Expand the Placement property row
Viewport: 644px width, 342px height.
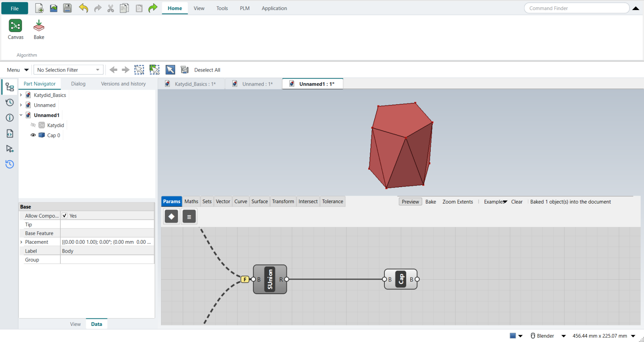click(21, 242)
